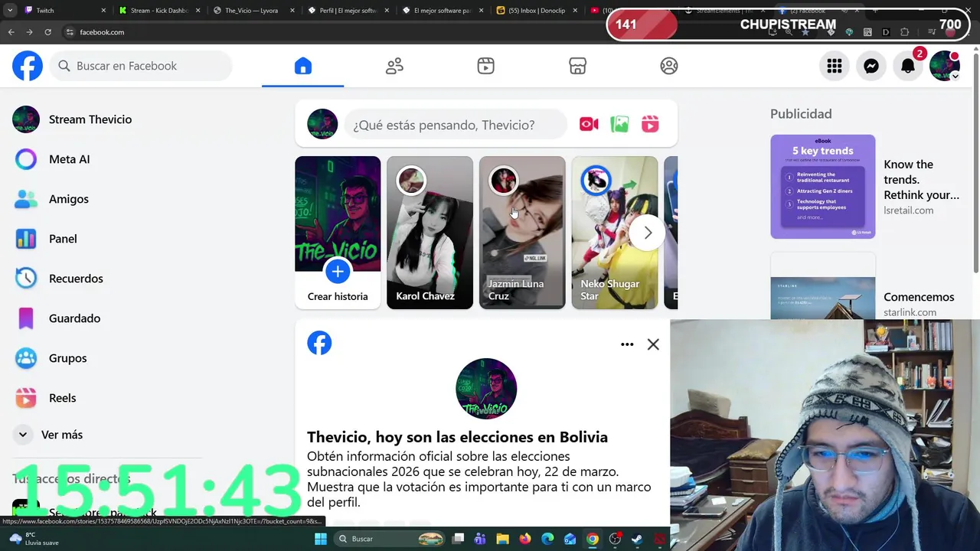Image resolution: width=980 pixels, height=551 pixels.
Task: Open the Lluvia suave weather widget
Action: pyautogui.click(x=34, y=539)
